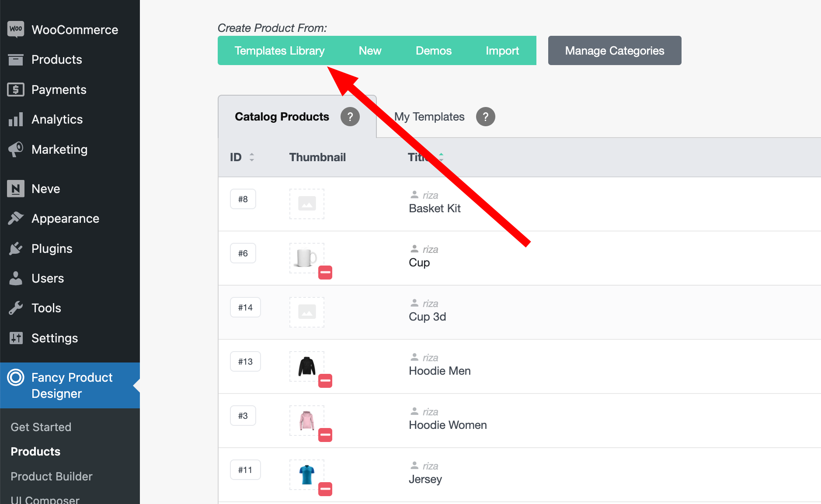Select Fancy Product Designer menu item
Viewport: 821px width, 504px height.
click(70, 385)
